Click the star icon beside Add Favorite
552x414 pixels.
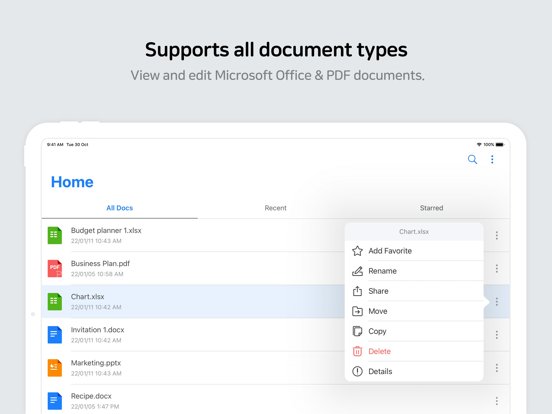(357, 251)
